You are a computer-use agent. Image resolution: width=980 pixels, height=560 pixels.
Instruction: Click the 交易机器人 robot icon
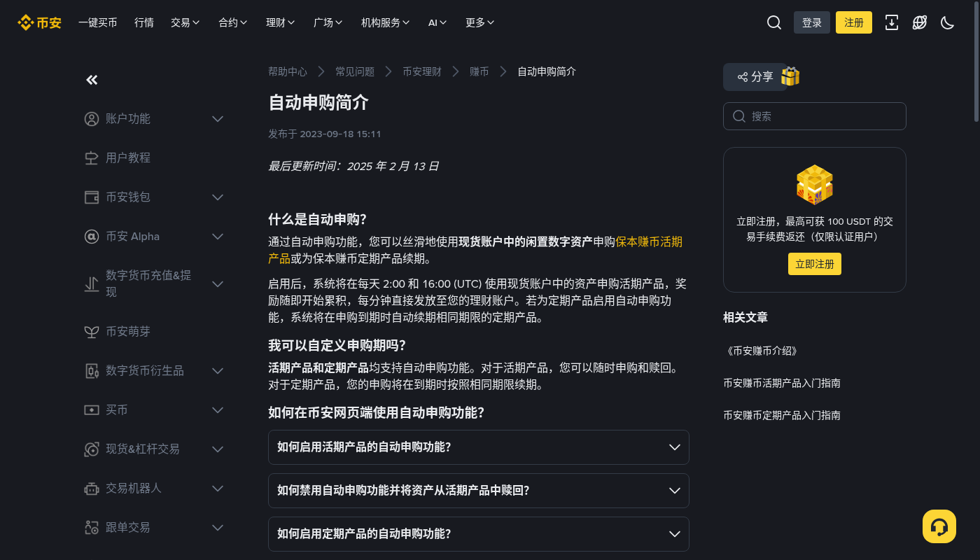pos(92,489)
